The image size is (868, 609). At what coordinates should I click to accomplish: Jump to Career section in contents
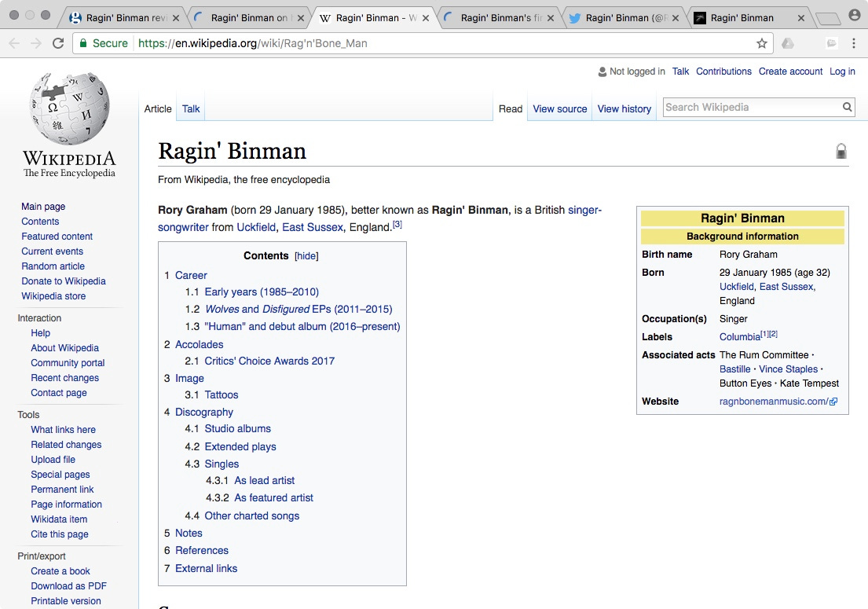(x=191, y=275)
